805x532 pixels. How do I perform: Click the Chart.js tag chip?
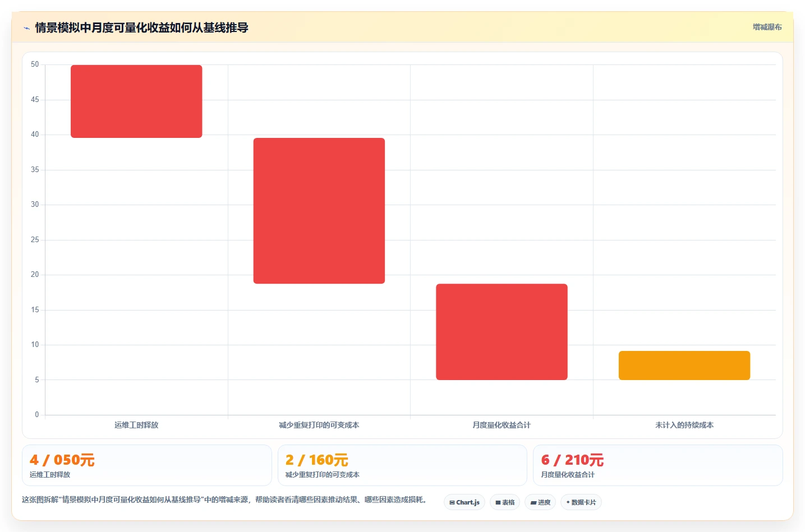click(464, 502)
